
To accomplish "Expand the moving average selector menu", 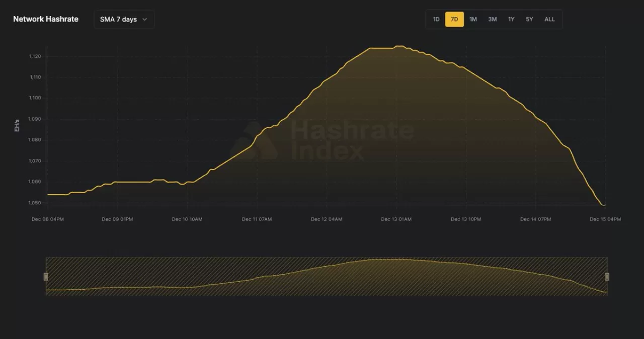I will pyautogui.click(x=123, y=19).
